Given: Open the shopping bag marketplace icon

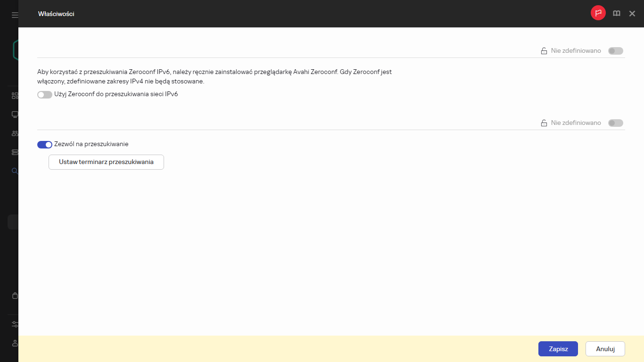Looking at the screenshot, I should click(x=15, y=296).
